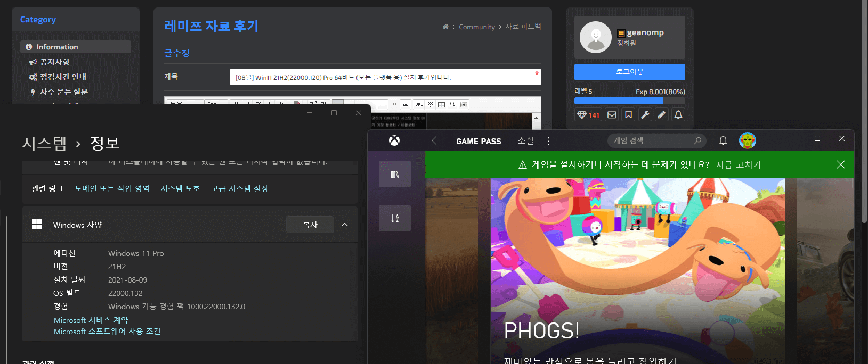The width and height of the screenshot is (868, 364).
Task: Click the search magnifier in Xbox search box
Action: [x=697, y=140]
